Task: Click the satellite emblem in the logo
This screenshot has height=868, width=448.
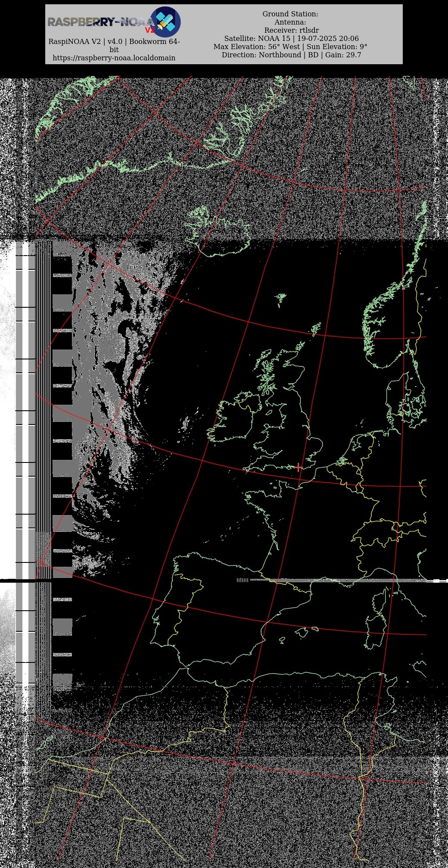Action: 165,22
